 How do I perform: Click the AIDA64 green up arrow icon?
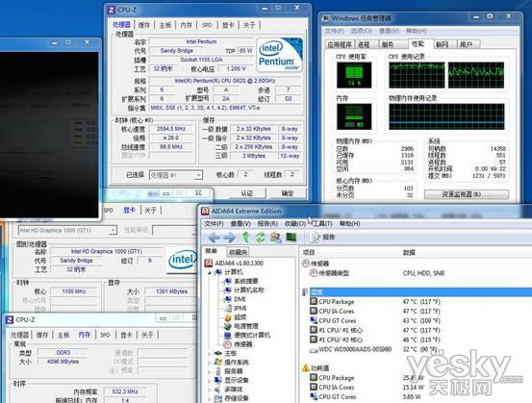pos(245,238)
